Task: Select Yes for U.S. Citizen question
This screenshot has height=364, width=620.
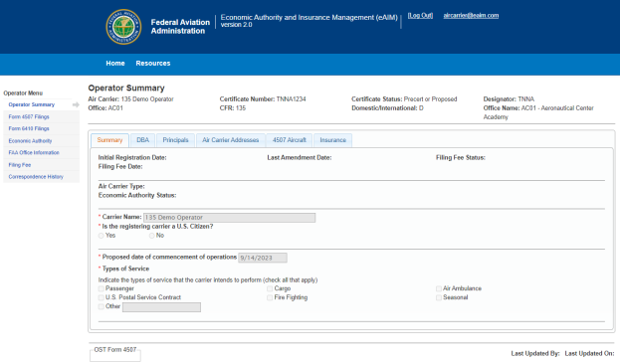Action: point(102,236)
